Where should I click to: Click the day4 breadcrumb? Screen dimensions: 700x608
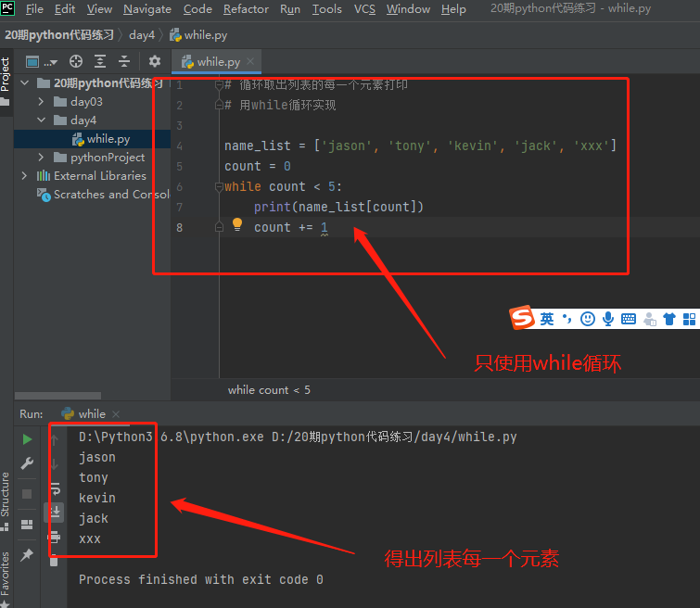(142, 35)
